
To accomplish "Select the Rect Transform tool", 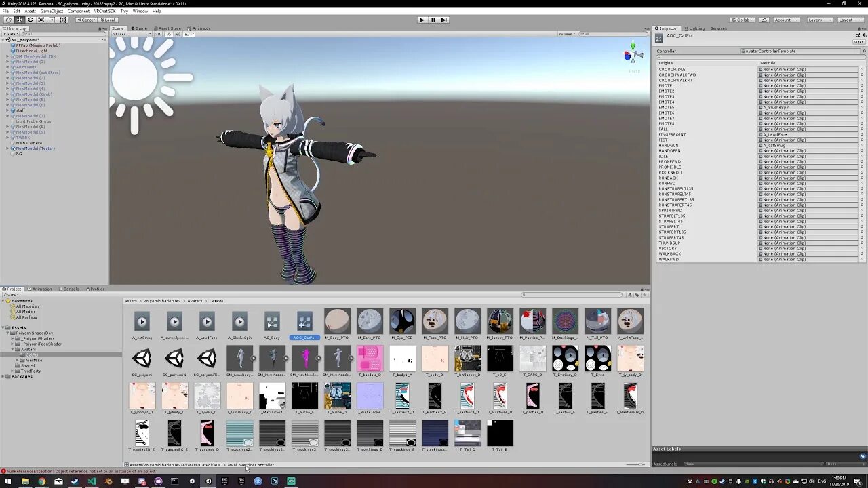I will click(x=52, y=20).
